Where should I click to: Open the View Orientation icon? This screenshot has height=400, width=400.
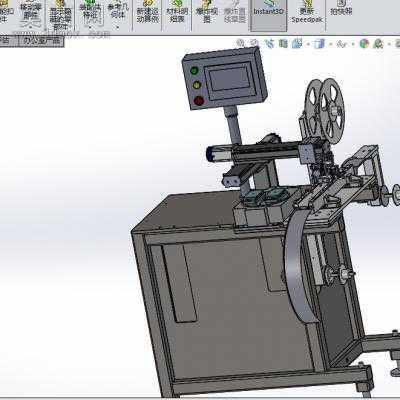[297, 43]
